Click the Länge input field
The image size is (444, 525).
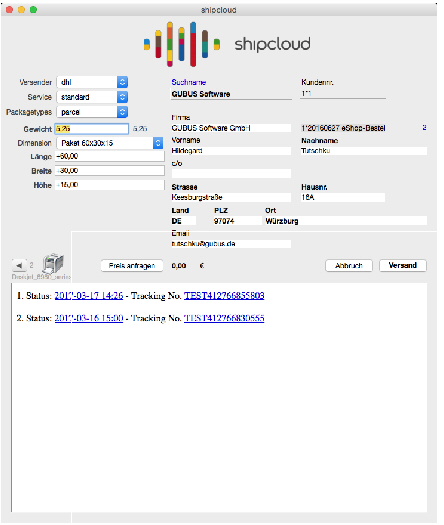point(110,156)
